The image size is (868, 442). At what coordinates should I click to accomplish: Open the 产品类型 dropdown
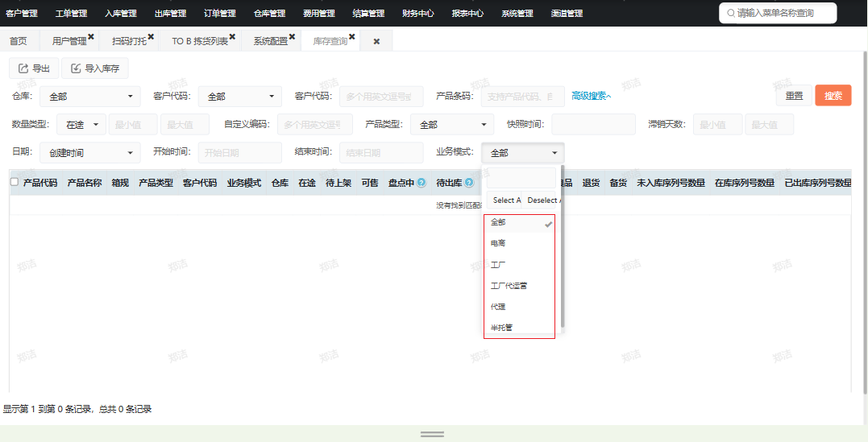[451, 125]
